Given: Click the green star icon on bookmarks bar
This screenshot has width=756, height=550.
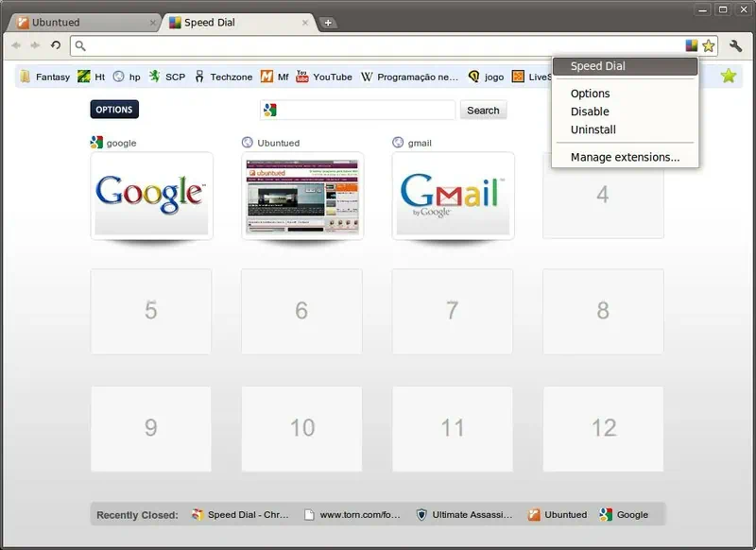Looking at the screenshot, I should [729, 76].
